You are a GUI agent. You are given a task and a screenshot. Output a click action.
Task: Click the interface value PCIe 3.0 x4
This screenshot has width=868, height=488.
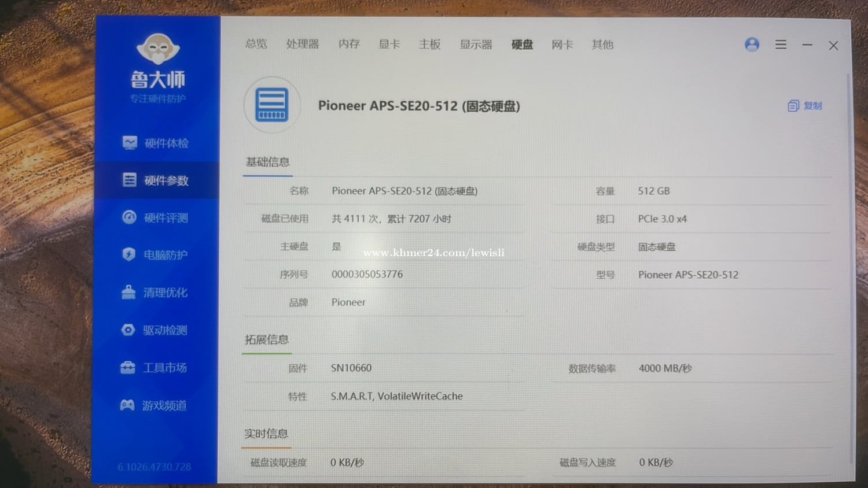pyautogui.click(x=663, y=219)
